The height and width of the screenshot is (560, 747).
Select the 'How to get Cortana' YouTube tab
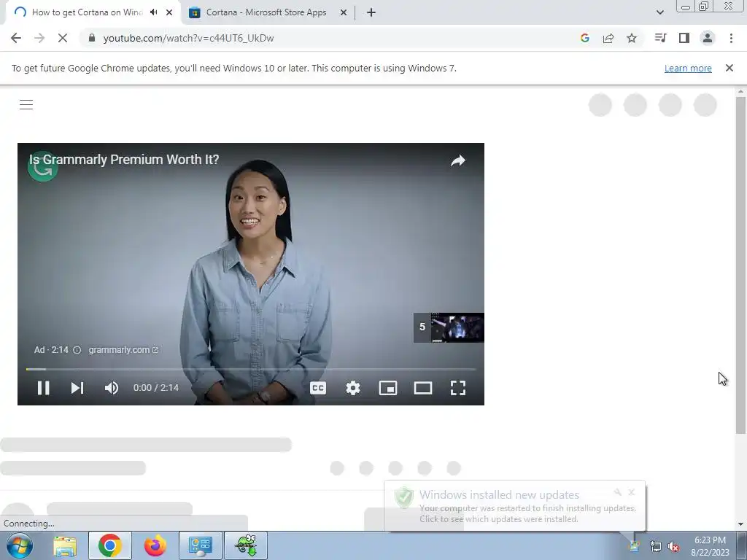[88, 12]
